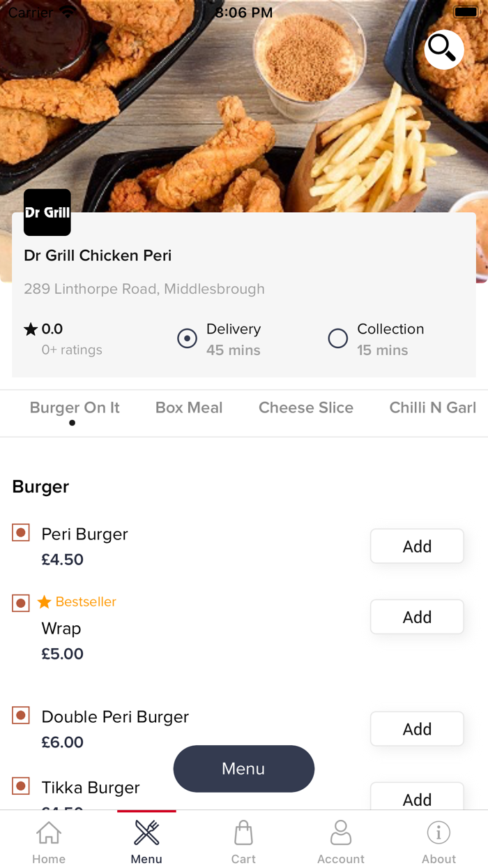Image resolution: width=488 pixels, height=868 pixels.
Task: Open the Cart
Action: 243,839
